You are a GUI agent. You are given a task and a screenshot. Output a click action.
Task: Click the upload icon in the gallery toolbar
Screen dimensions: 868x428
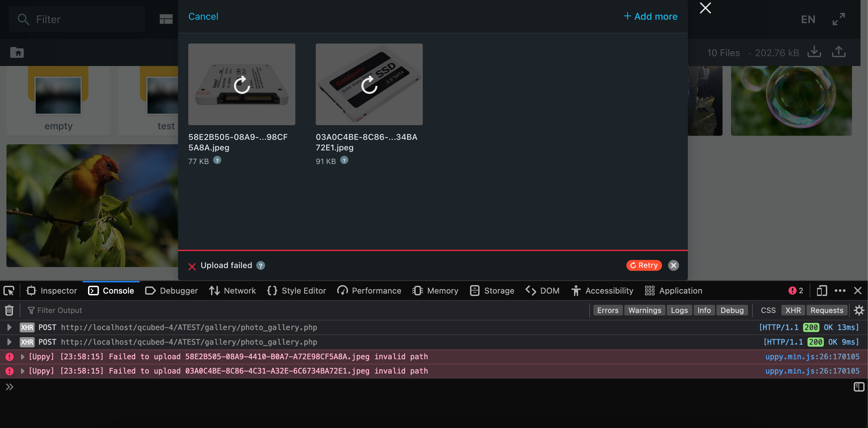pyautogui.click(x=838, y=52)
